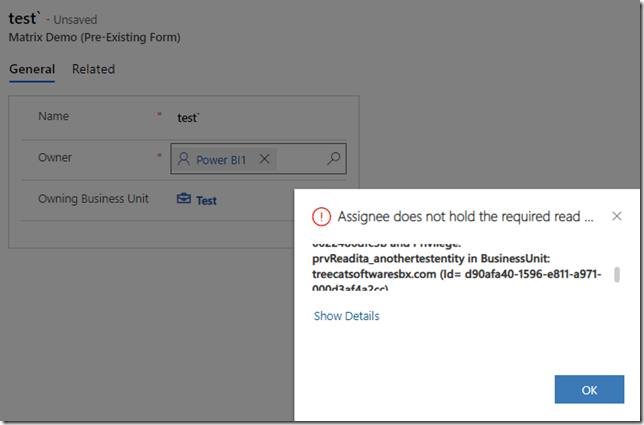Open the Related tab

click(93, 69)
